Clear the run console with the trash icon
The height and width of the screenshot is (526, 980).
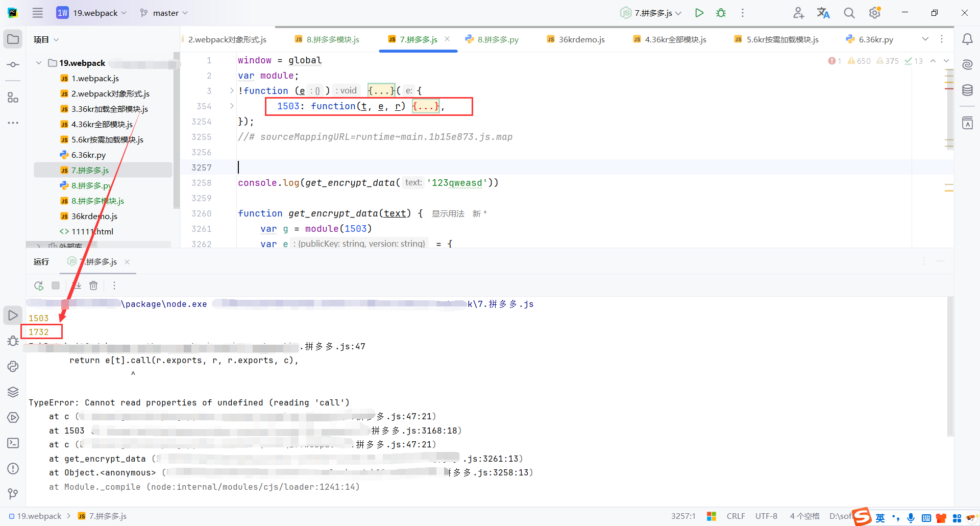coord(93,285)
